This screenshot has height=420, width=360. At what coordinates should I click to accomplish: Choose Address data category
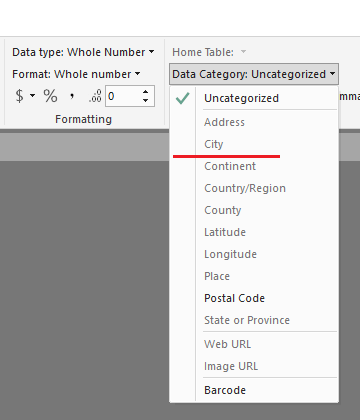(254, 122)
